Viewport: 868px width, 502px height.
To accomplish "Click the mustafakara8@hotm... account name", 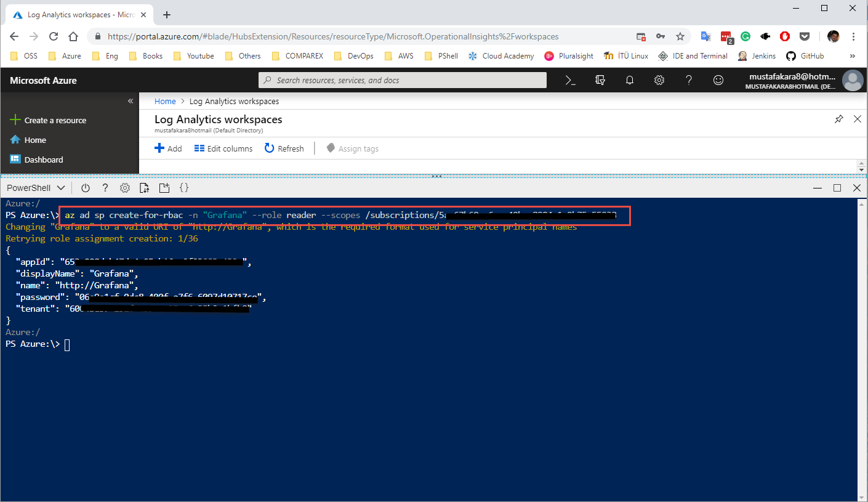I will [x=792, y=77].
